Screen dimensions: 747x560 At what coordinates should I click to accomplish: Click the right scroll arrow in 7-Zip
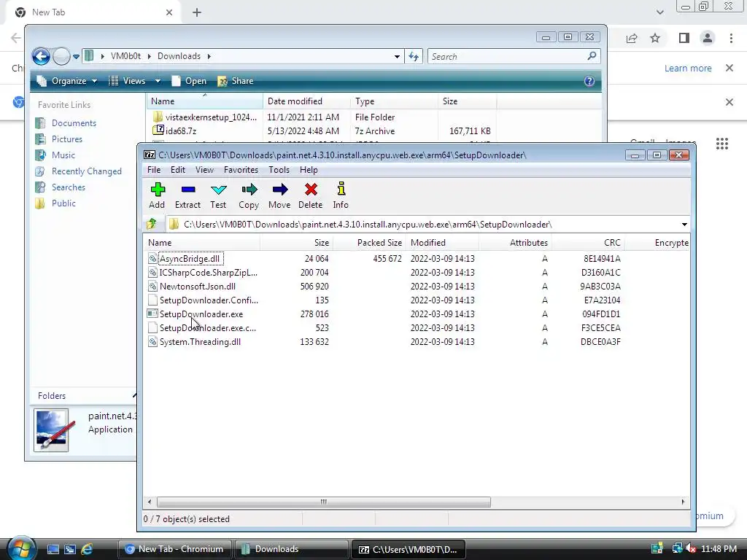point(683,502)
